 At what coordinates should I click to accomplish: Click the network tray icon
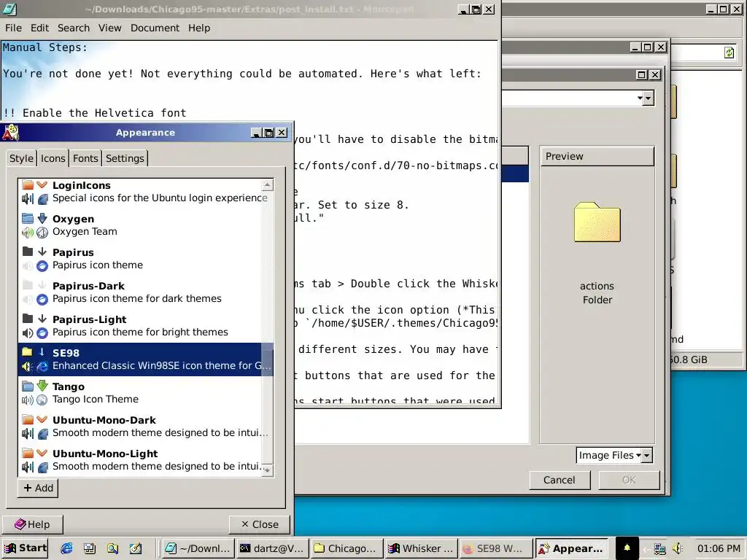point(659,549)
